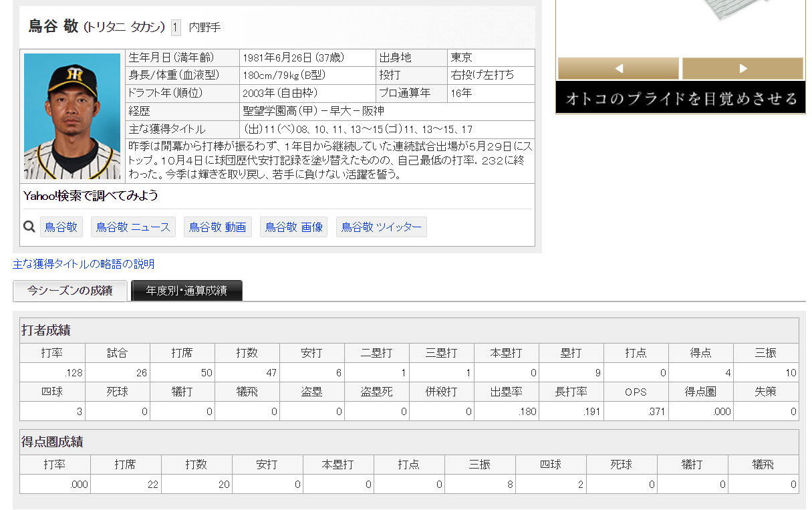The height and width of the screenshot is (510, 812).
Task: Click the 180cm/79kg(B型) cell
Action: (307, 76)
